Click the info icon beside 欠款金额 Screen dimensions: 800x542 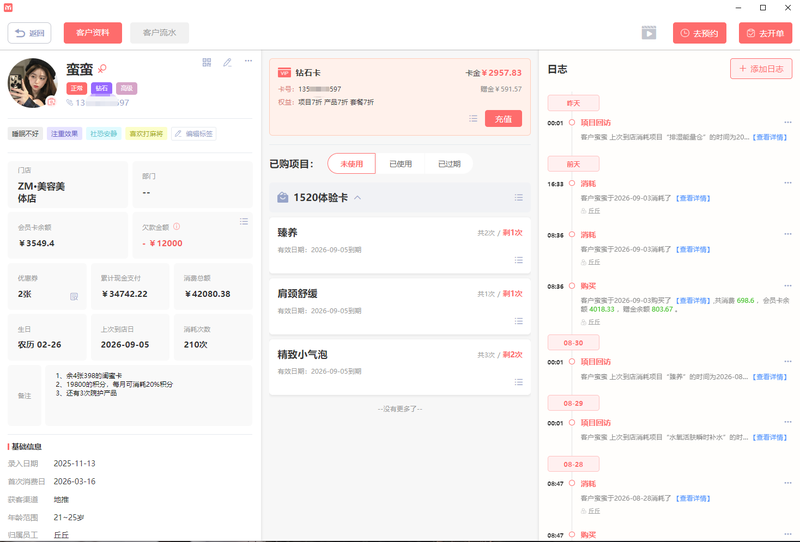point(177,227)
